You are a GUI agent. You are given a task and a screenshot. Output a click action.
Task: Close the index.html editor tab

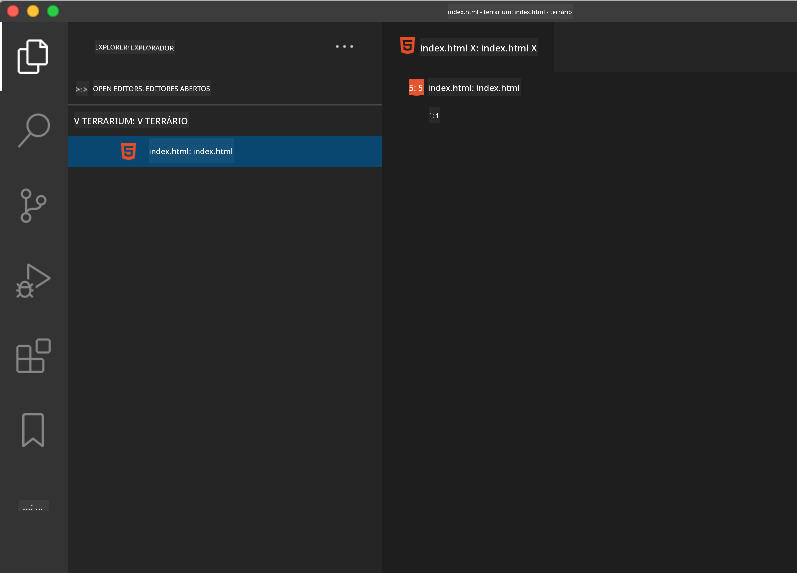click(x=534, y=48)
